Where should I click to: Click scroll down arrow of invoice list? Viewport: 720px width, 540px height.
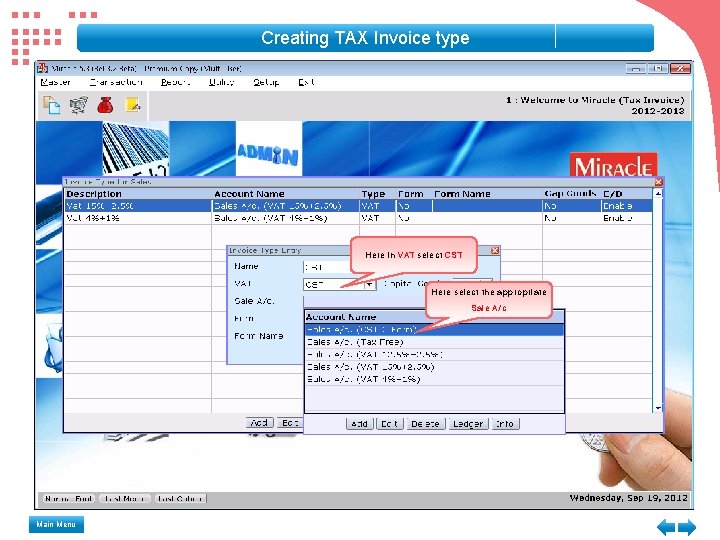tap(658, 408)
